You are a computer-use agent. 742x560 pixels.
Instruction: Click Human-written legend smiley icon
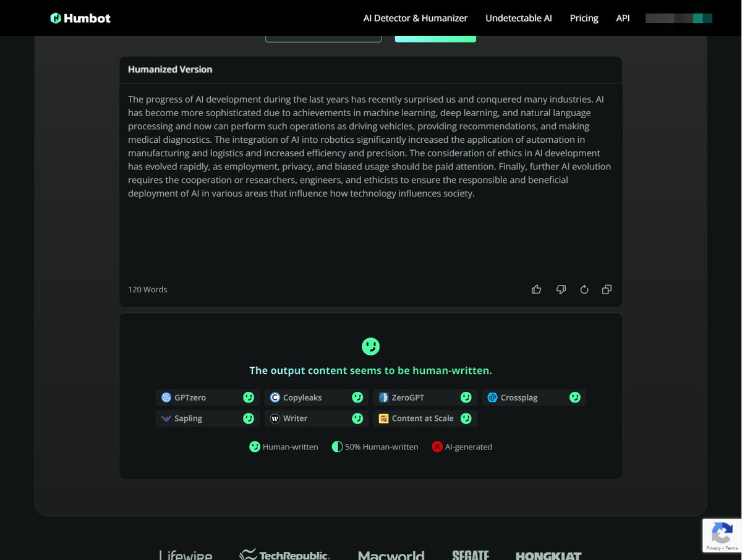[254, 446]
